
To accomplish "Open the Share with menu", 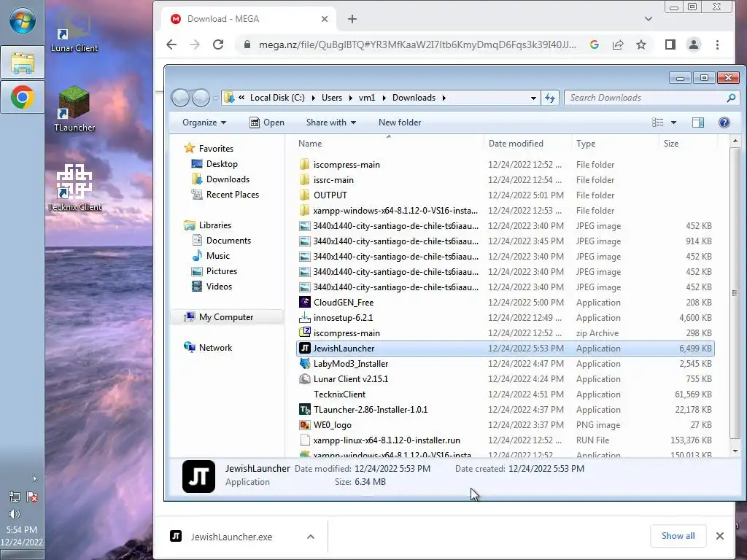I will (x=331, y=122).
